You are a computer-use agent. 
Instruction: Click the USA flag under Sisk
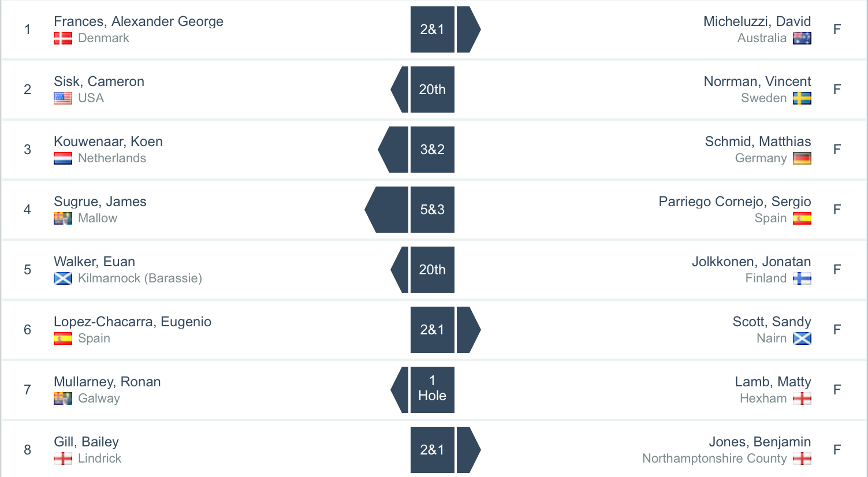point(63,98)
